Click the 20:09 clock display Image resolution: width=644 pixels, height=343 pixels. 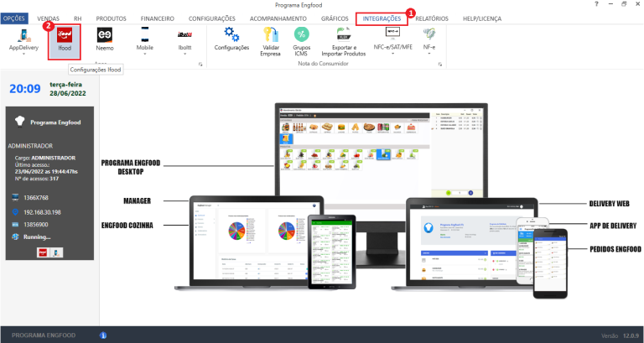pyautogui.click(x=25, y=88)
